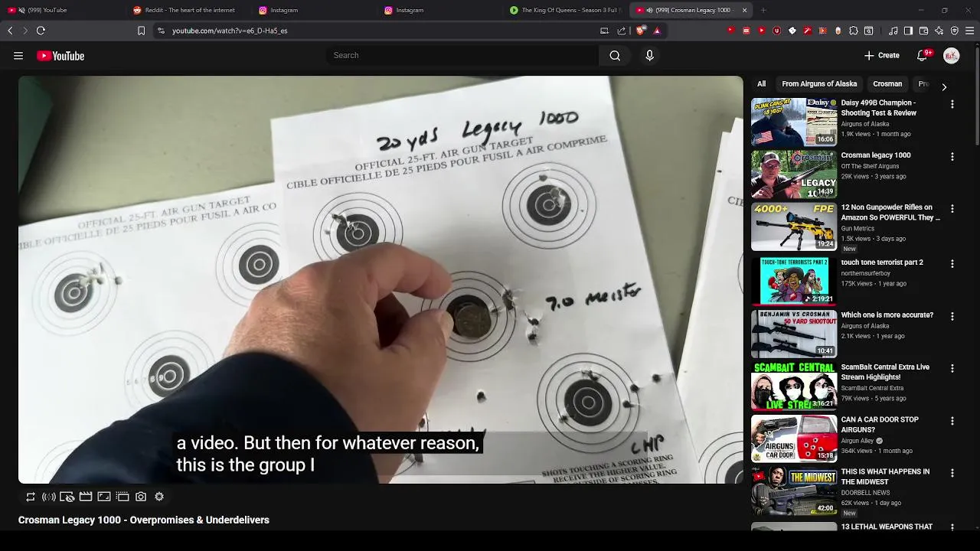This screenshot has height=551, width=980.
Task: Open options for Crosman legacy 1000 video
Action: pyautogui.click(x=952, y=157)
